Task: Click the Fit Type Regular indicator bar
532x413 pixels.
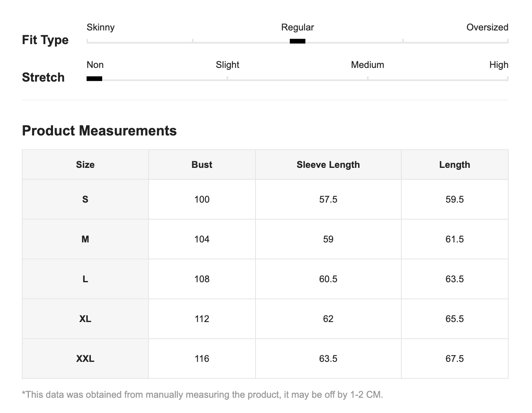Action: (298, 41)
